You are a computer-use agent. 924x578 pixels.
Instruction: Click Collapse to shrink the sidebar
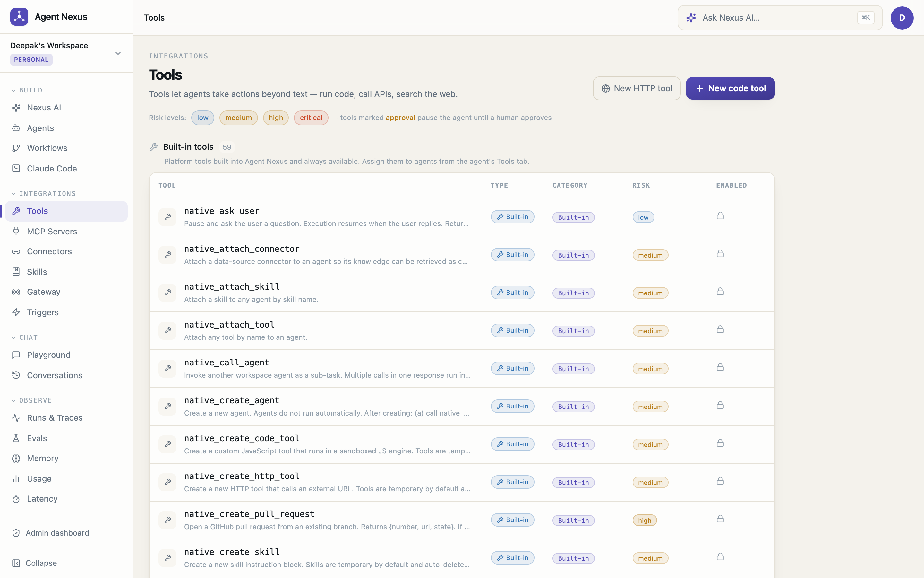pyautogui.click(x=66, y=563)
